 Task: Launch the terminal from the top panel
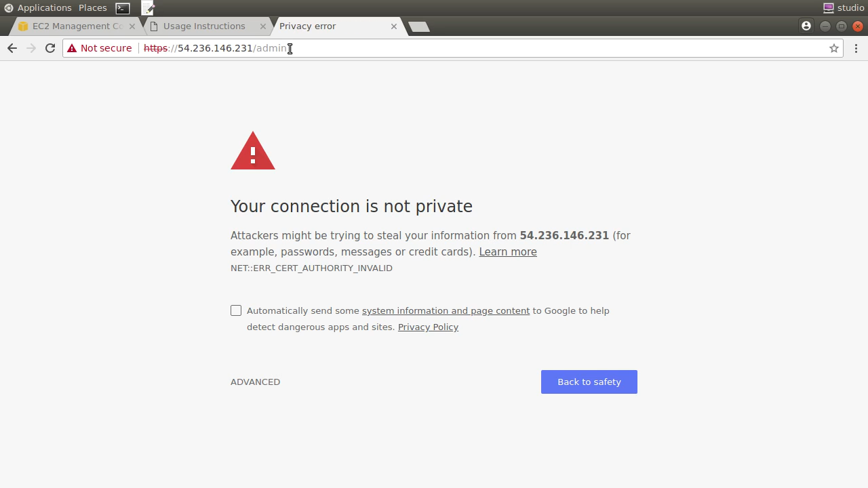(123, 8)
